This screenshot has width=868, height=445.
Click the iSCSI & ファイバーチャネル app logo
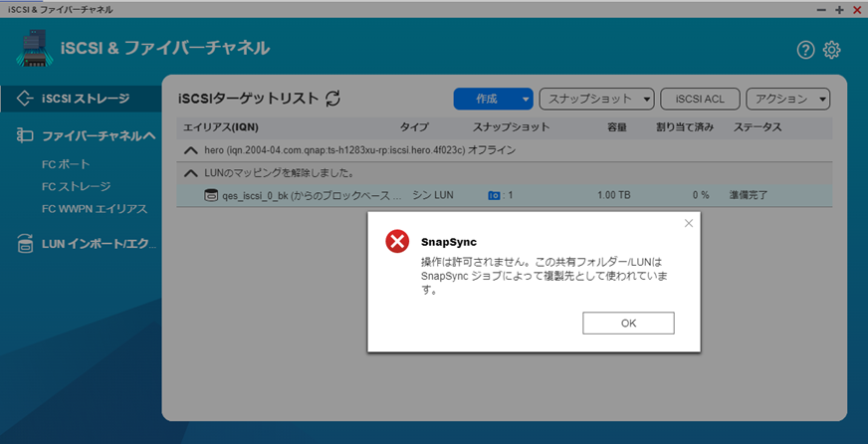pos(35,49)
